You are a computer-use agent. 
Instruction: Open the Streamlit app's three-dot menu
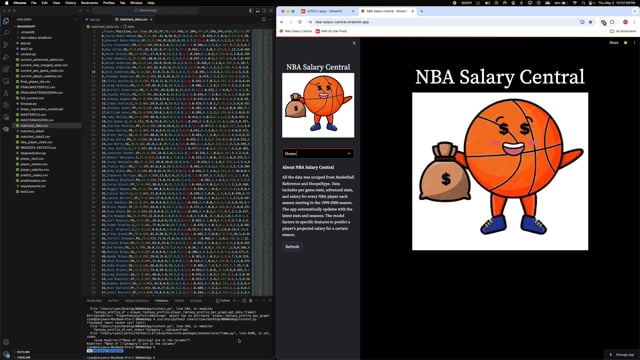tap(634, 42)
